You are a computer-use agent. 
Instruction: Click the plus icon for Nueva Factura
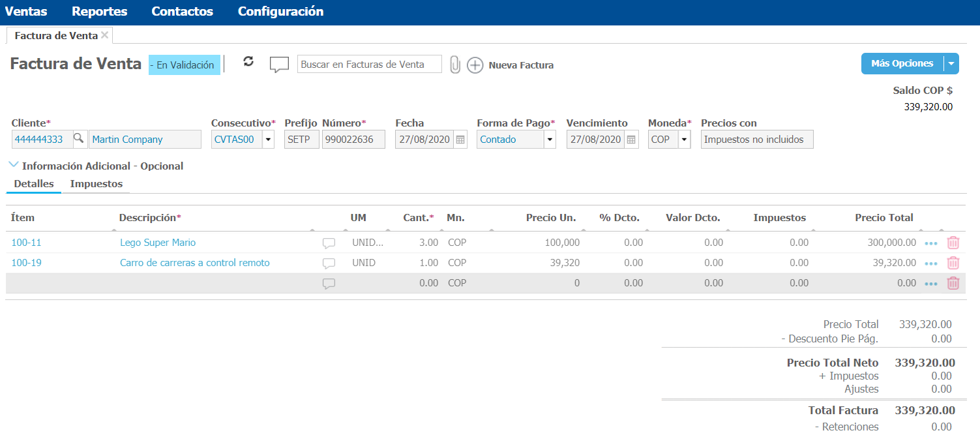coord(475,65)
